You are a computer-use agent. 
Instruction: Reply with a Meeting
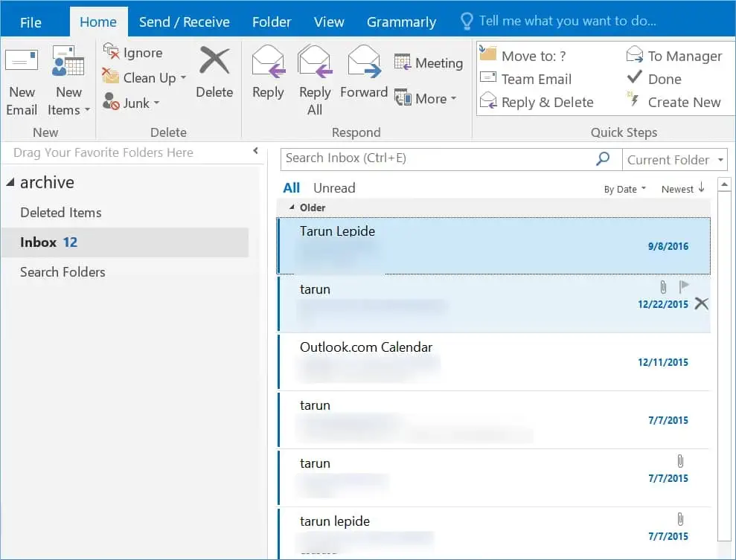tap(429, 62)
